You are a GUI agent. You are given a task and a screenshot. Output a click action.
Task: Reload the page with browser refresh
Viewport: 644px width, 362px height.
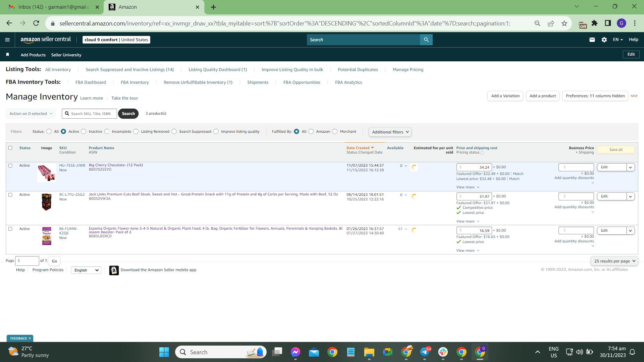tap(36, 23)
